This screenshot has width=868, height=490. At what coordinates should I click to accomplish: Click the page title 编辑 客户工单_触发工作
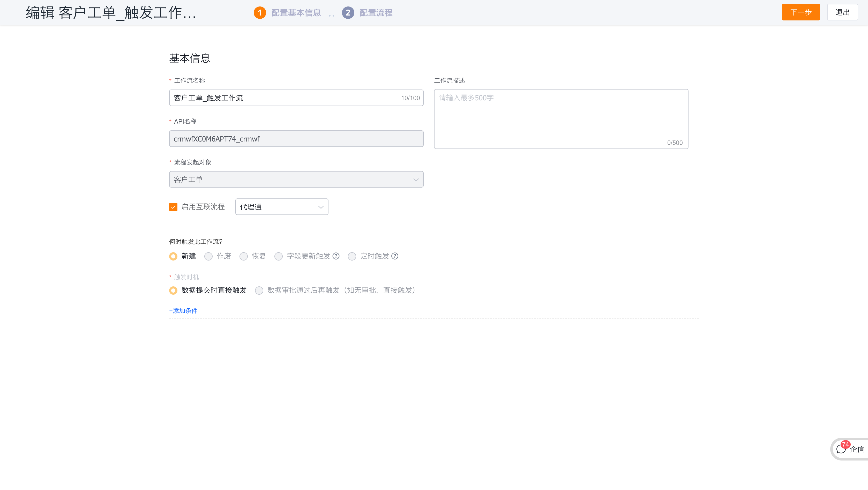pyautogui.click(x=111, y=13)
